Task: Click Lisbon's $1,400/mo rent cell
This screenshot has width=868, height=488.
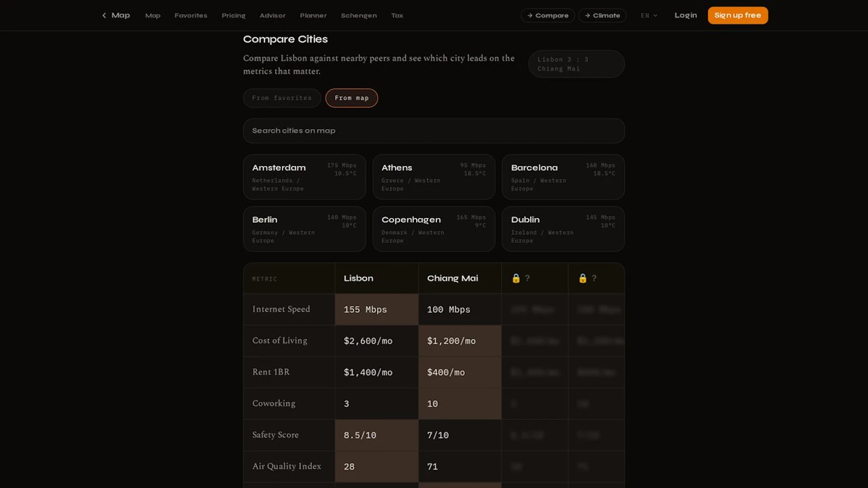Action: point(376,373)
